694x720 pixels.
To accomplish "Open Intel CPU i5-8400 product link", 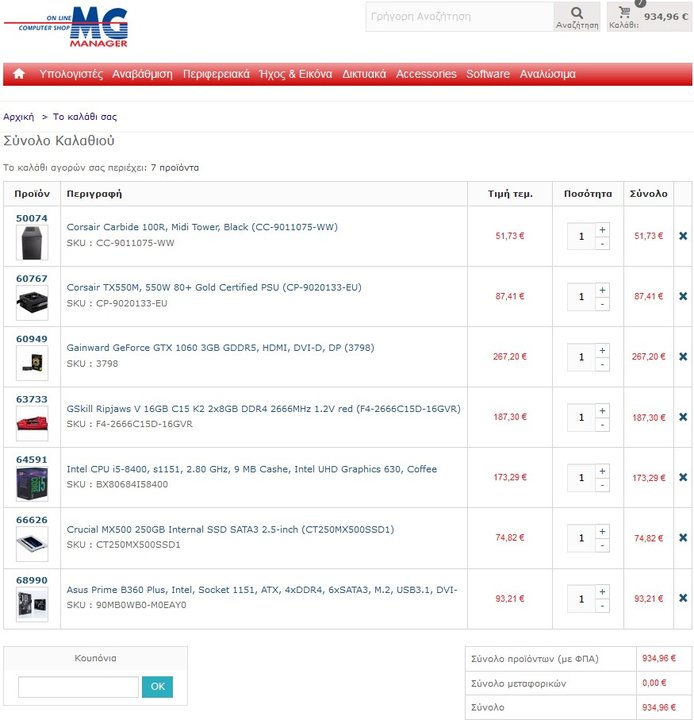I will click(252, 469).
